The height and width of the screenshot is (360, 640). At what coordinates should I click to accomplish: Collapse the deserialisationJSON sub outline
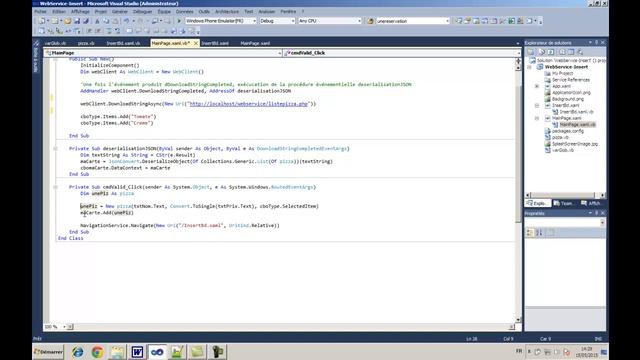point(56,149)
